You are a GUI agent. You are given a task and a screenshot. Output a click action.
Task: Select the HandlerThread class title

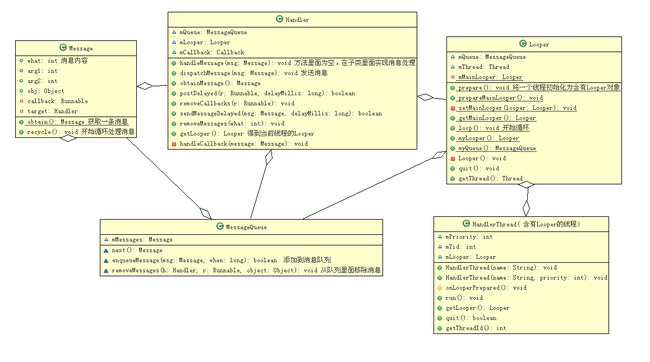(526, 224)
